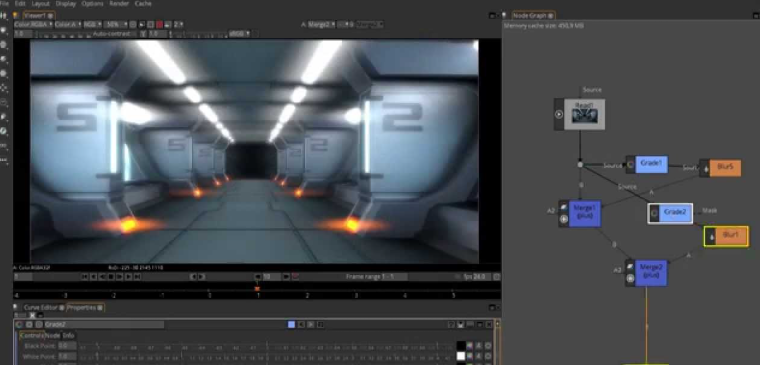This screenshot has height=365, width=760.
Task: Open the Info tab in Grade2 properties
Action: click(x=68, y=335)
